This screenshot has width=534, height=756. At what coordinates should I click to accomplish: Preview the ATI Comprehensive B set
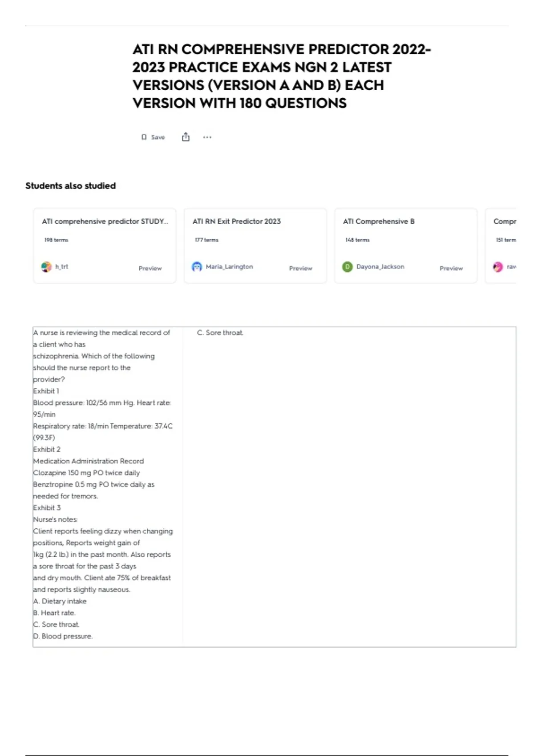[x=451, y=268]
